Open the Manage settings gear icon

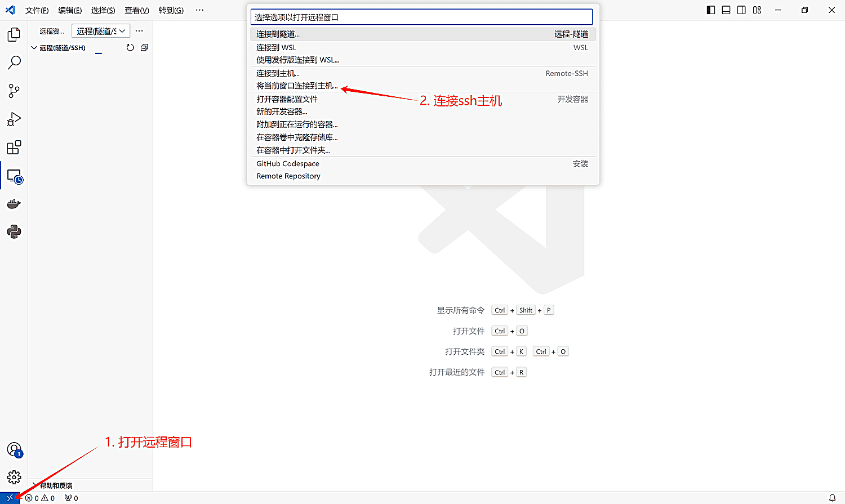pos(14,478)
